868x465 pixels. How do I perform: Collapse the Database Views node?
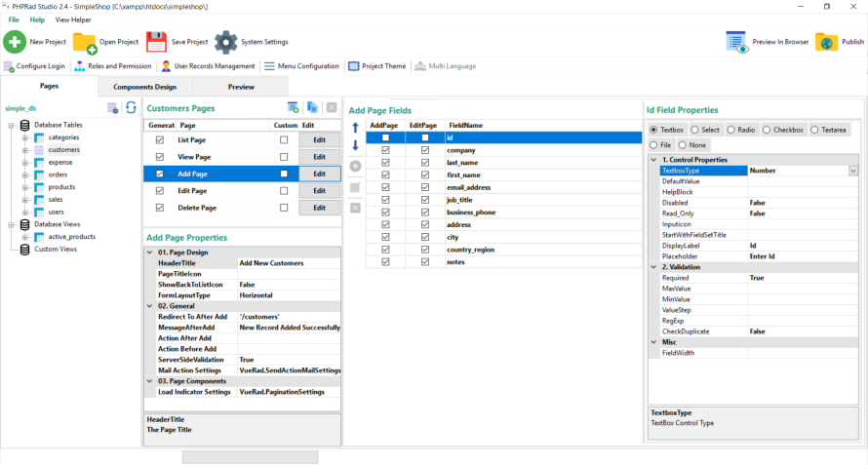tap(12, 224)
